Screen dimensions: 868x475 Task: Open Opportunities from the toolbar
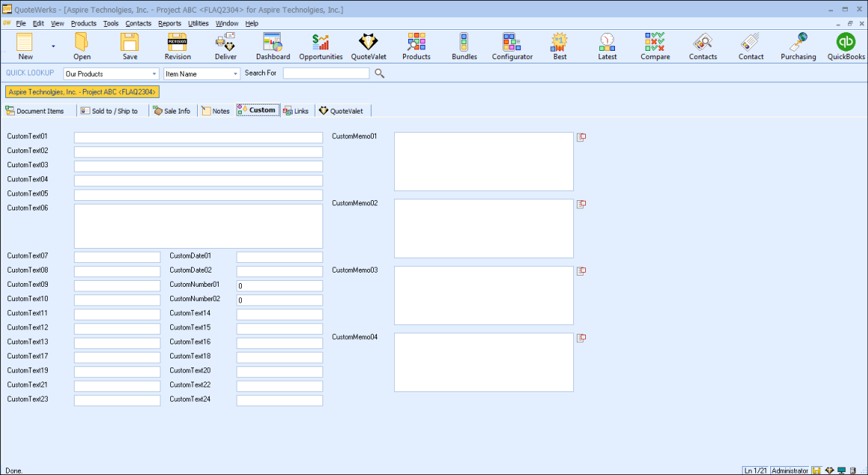pyautogui.click(x=321, y=46)
